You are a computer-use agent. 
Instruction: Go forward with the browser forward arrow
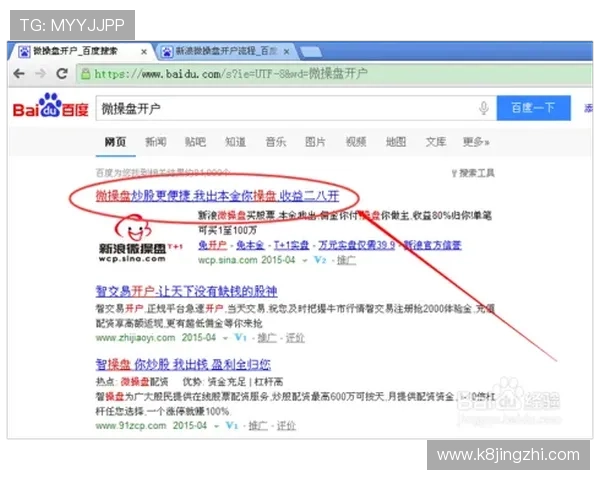(41, 73)
